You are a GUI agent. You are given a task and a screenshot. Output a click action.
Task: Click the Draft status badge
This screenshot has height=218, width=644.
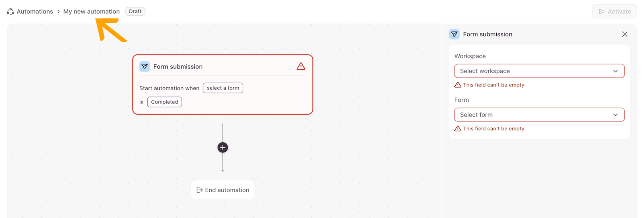click(x=135, y=11)
